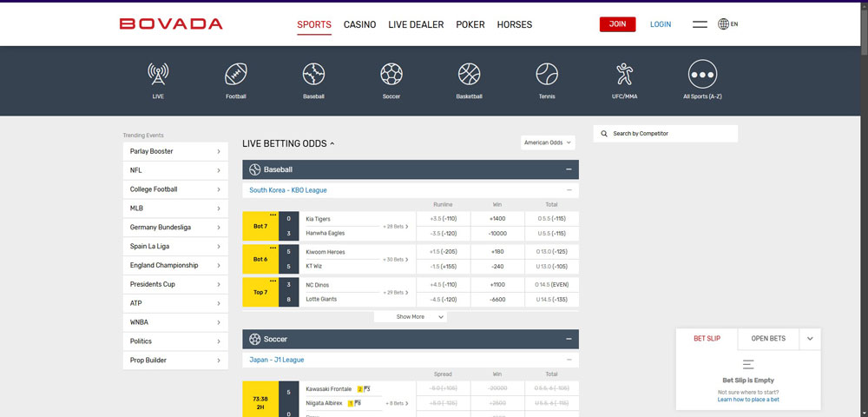Screen dimensions: 868x417
Task: Select Kia Tigers win odds +1400
Action: pyautogui.click(x=497, y=219)
